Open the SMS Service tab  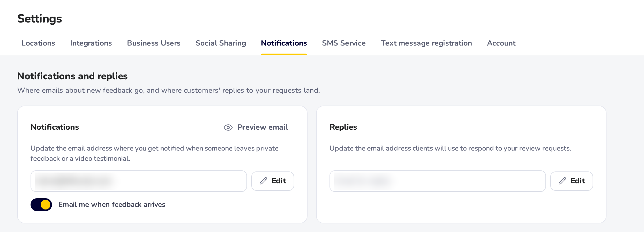pos(344,43)
